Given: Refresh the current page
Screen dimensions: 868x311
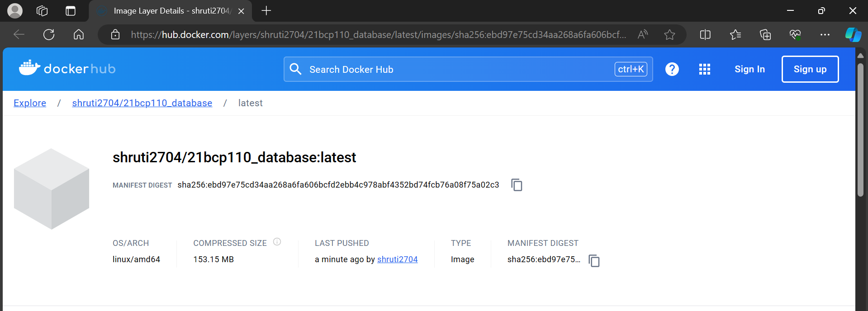Looking at the screenshot, I should click(49, 34).
